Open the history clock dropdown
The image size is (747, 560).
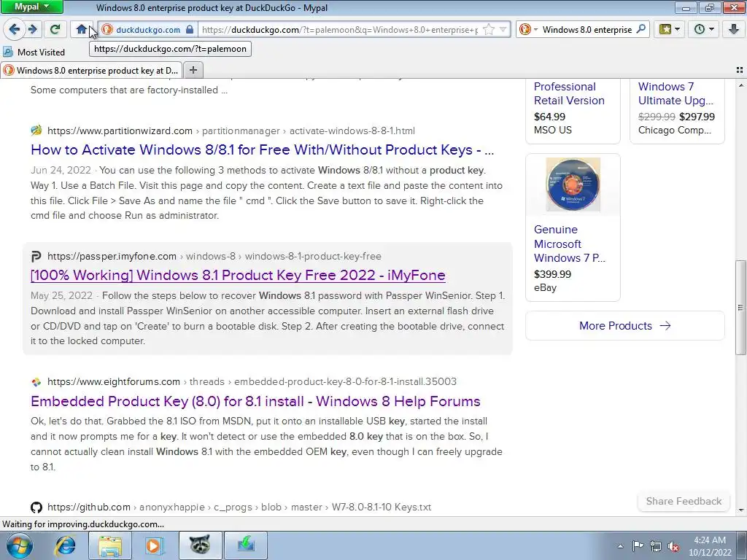point(704,29)
